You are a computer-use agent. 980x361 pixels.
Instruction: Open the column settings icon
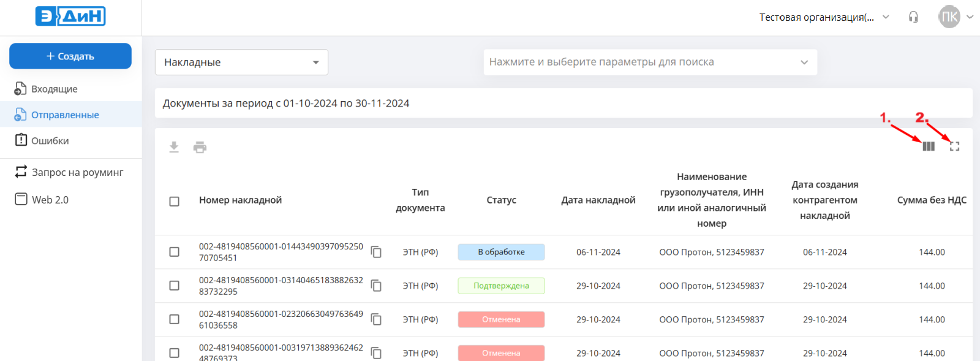(929, 146)
